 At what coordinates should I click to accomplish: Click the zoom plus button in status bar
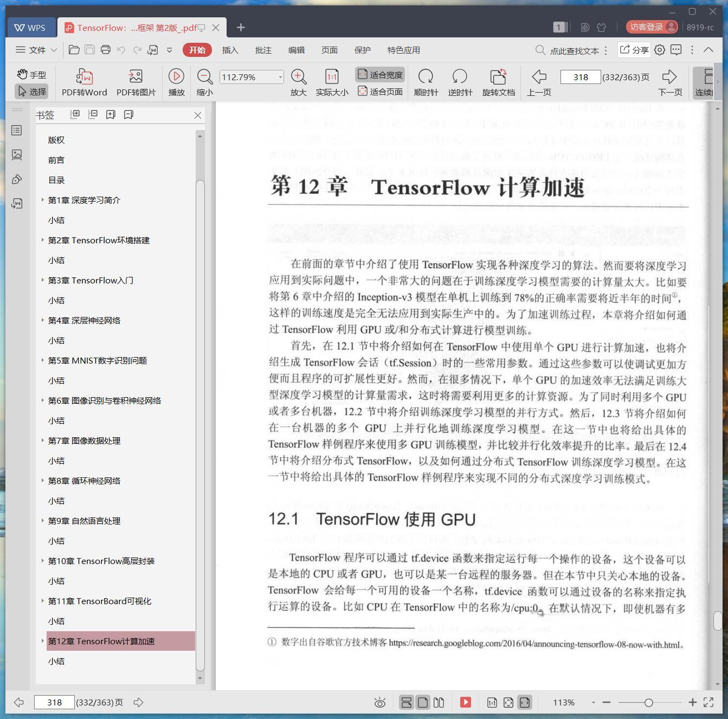click(692, 702)
